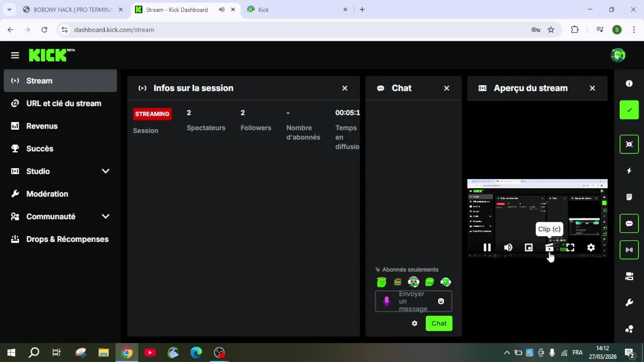The image size is (644, 362).
Task: Open File Explorer from the taskbar
Action: coord(104,352)
